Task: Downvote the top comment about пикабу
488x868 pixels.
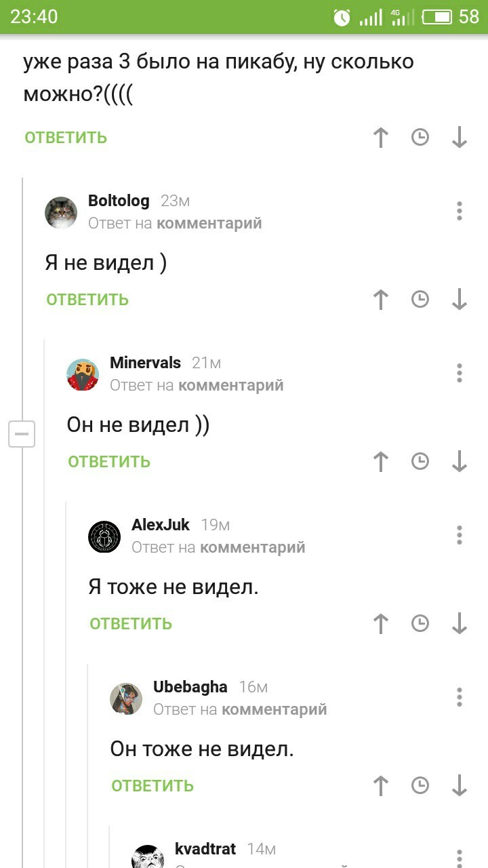Action: 460,137
